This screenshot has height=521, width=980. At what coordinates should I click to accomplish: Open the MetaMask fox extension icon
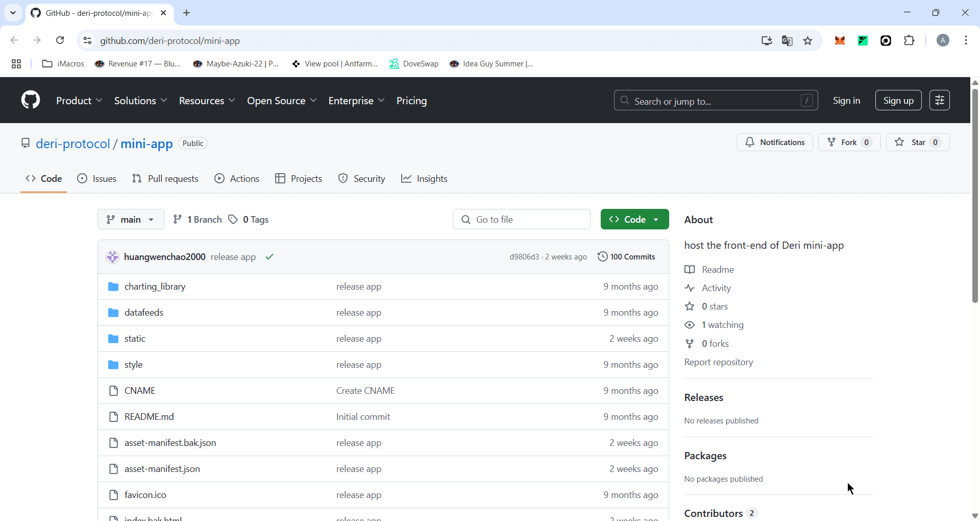pos(840,41)
